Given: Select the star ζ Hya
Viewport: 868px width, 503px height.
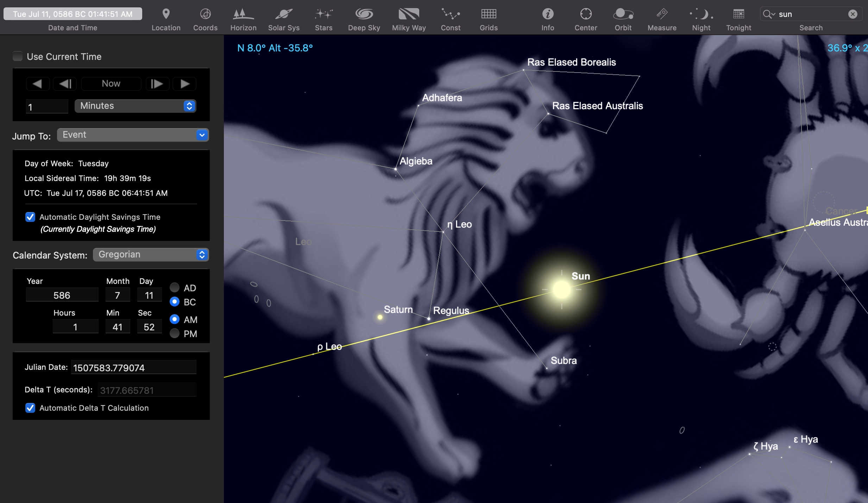Looking at the screenshot, I should (x=750, y=454).
